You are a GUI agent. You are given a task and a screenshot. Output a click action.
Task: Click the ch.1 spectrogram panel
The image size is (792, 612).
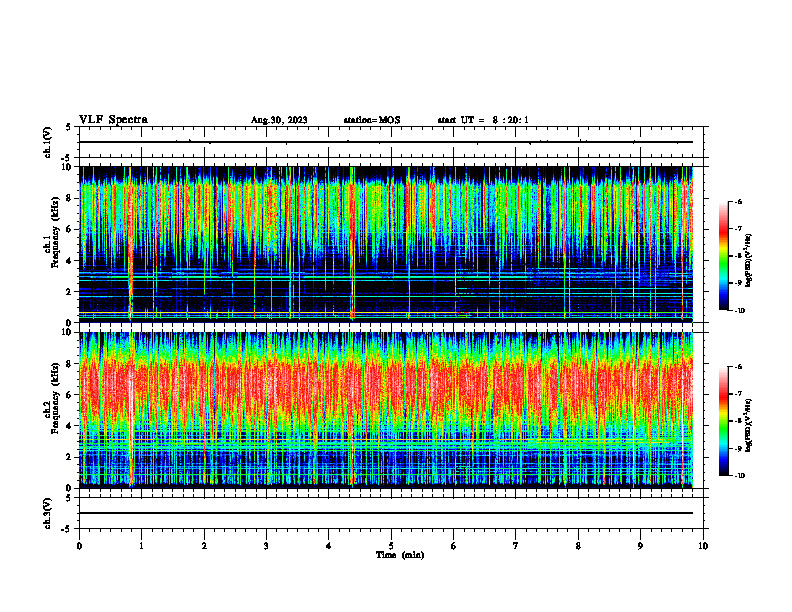(385, 244)
